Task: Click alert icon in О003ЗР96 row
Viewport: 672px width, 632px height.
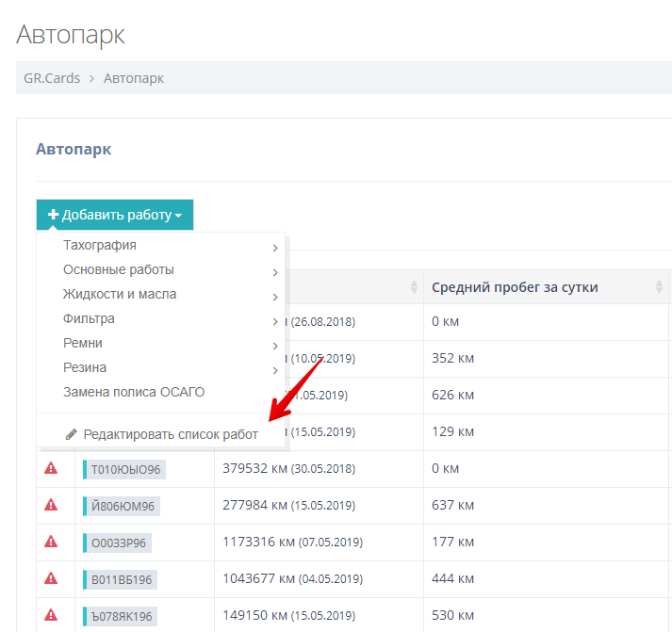Action: [x=51, y=542]
